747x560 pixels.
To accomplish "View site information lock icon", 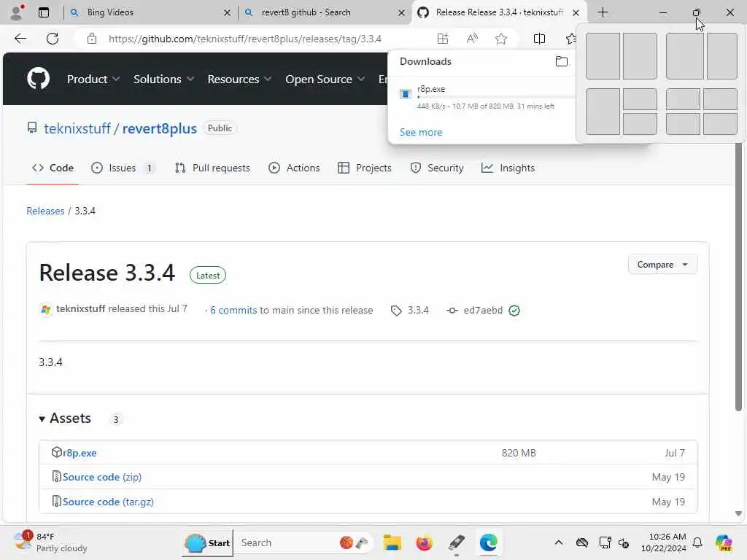I will 92,39.
